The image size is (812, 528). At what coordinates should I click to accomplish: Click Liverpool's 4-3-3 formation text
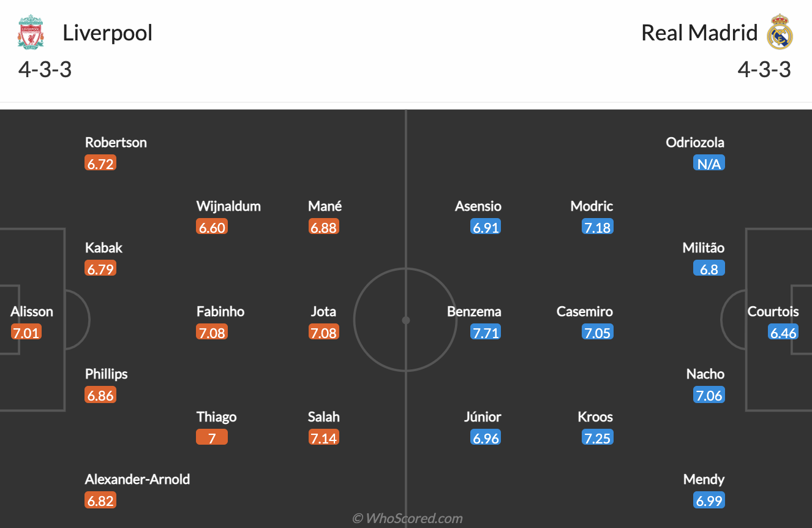(x=45, y=69)
